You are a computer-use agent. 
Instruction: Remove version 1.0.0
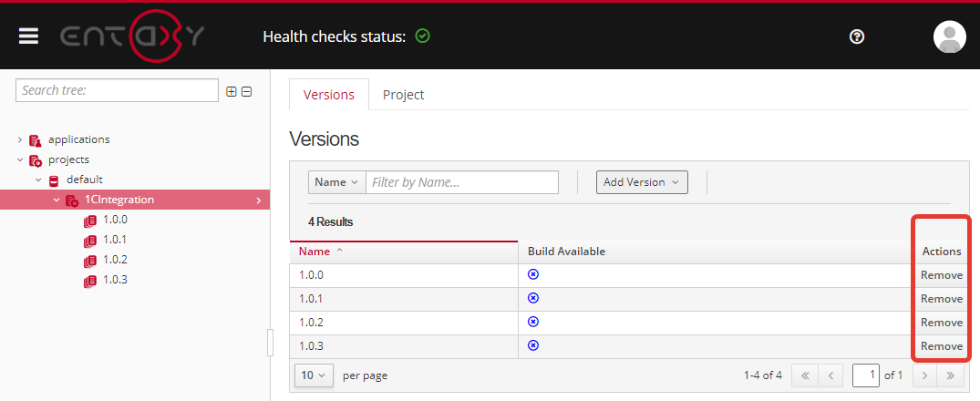(941, 275)
